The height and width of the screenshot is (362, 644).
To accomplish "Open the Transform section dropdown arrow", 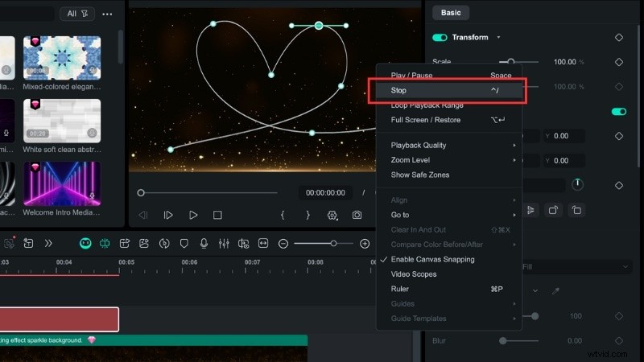I will [x=498, y=37].
